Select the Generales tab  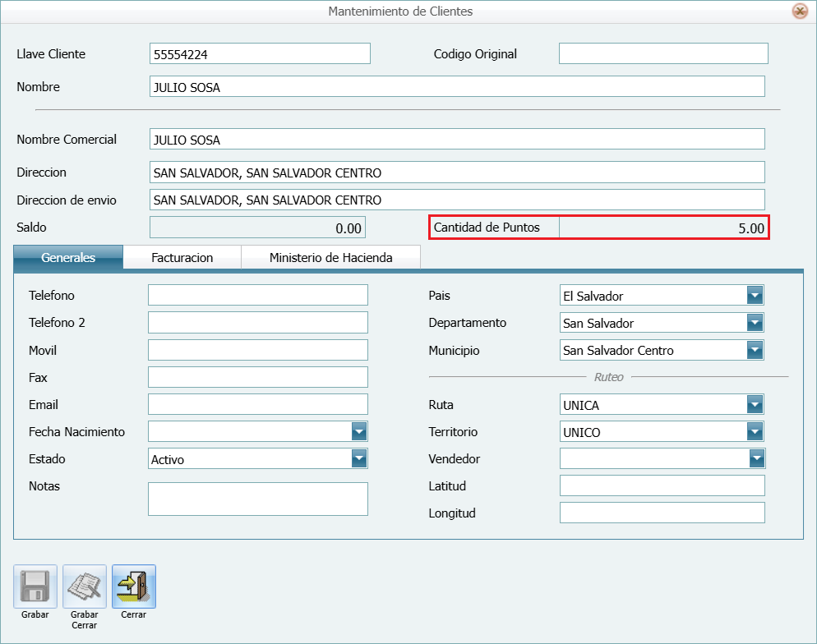point(67,257)
